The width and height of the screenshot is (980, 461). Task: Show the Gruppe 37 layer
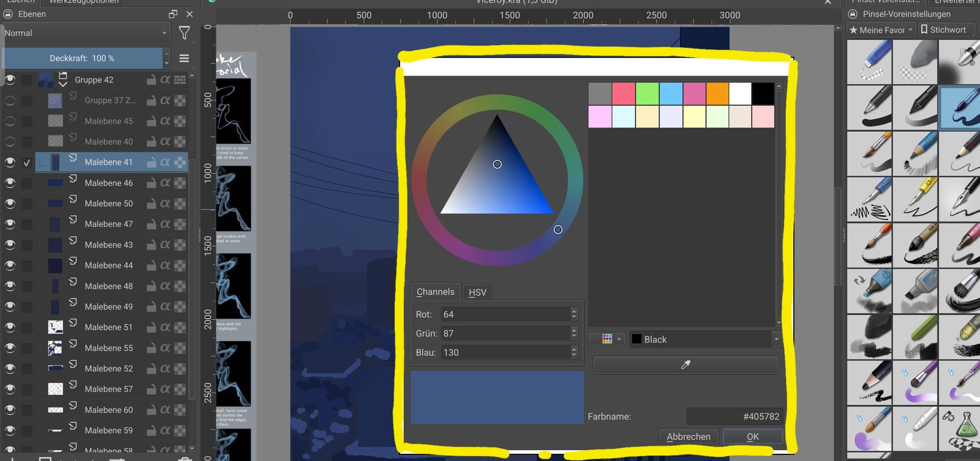pos(10,100)
